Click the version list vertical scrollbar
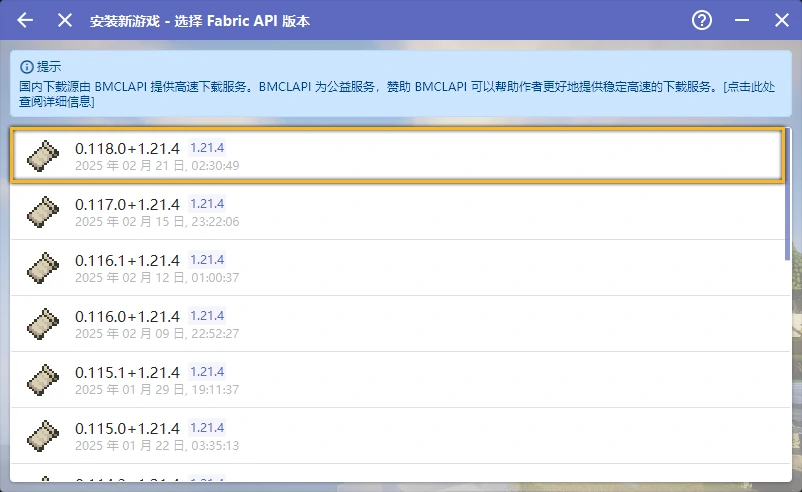 [788, 194]
